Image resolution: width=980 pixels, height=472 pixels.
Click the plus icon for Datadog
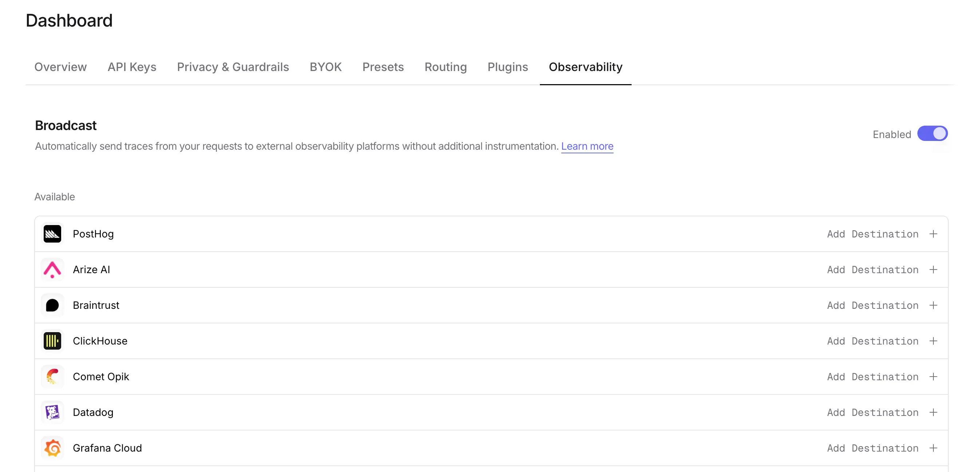[x=933, y=412]
